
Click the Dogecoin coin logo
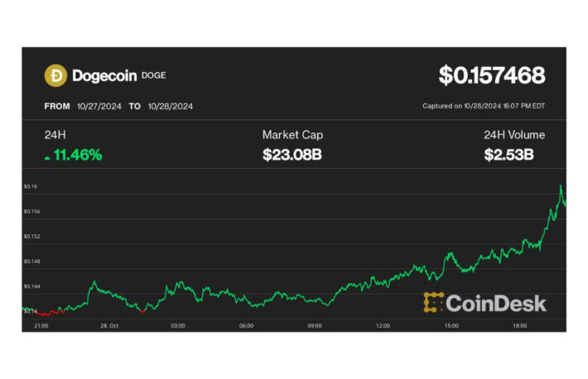click(x=55, y=76)
